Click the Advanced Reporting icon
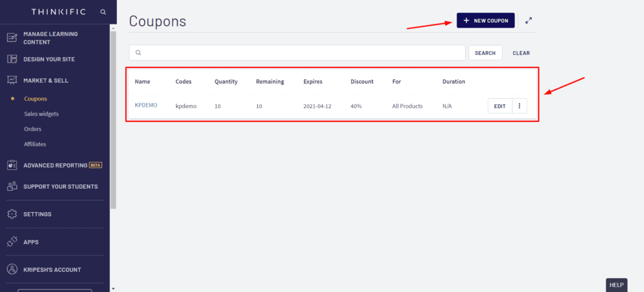 (x=12, y=165)
